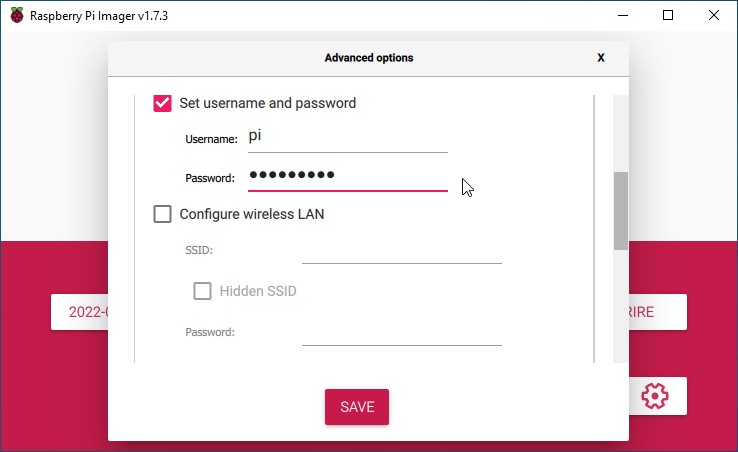Click the scrollbar track above the thumb

click(x=621, y=133)
